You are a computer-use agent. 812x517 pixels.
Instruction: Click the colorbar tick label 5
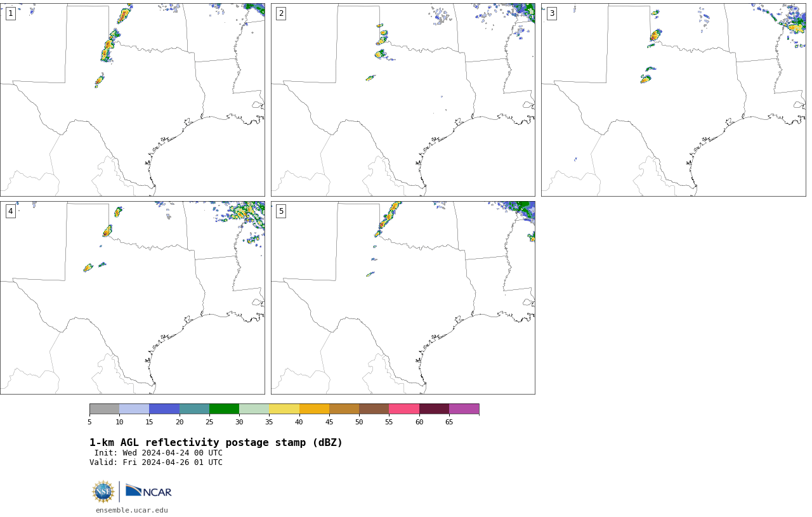tap(89, 422)
